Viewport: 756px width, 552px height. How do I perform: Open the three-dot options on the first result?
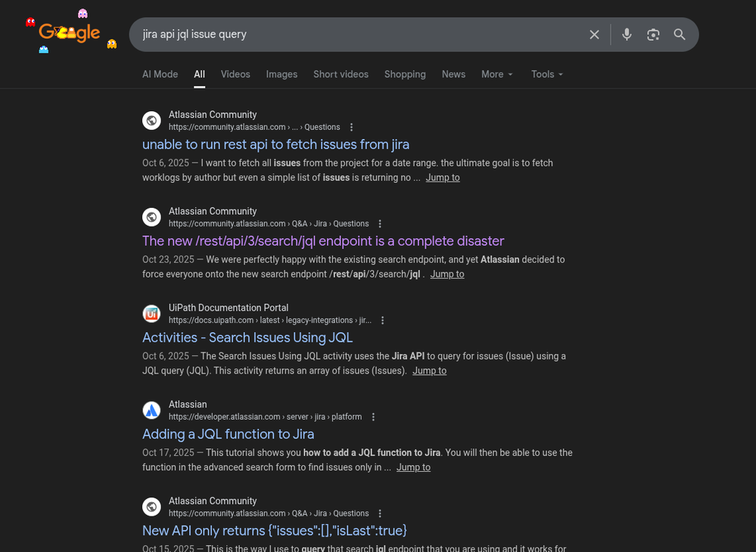click(x=351, y=127)
